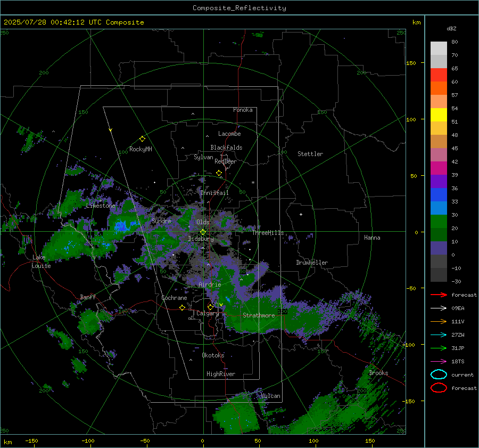
Task: Select the Lacombe city label
Action: tap(229, 134)
